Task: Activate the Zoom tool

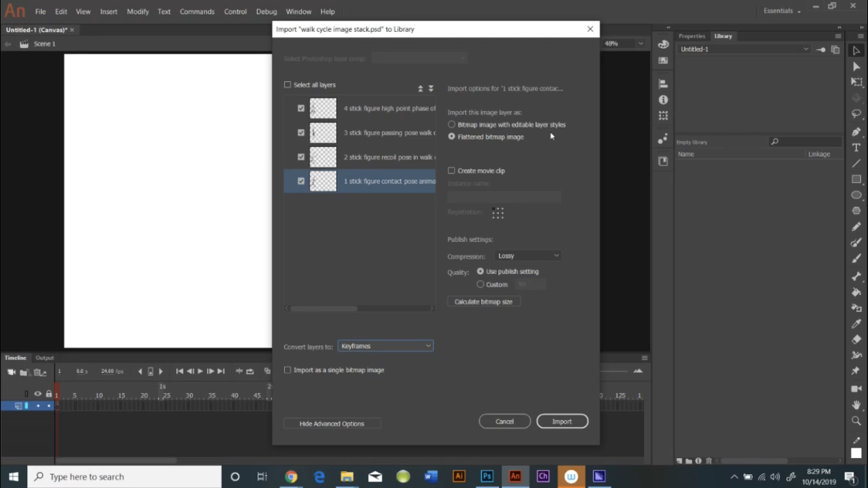Action: point(856,421)
